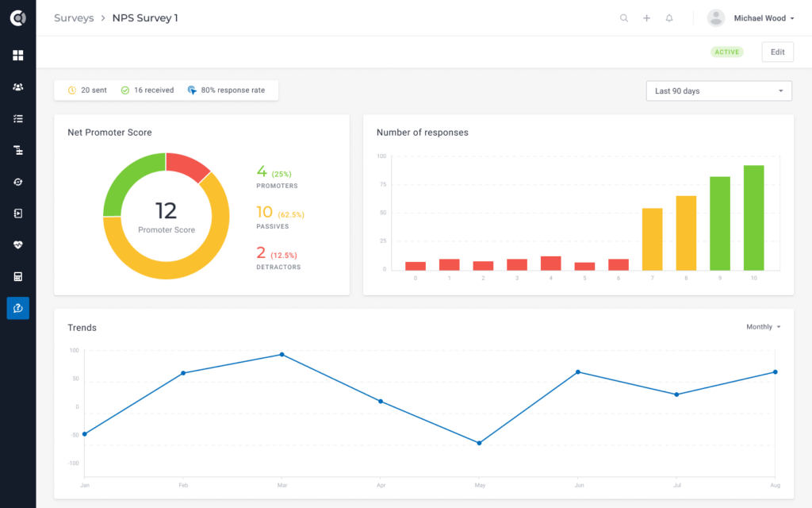Image resolution: width=812 pixels, height=508 pixels.
Task: Click the heart pulse health icon
Action: (17, 245)
